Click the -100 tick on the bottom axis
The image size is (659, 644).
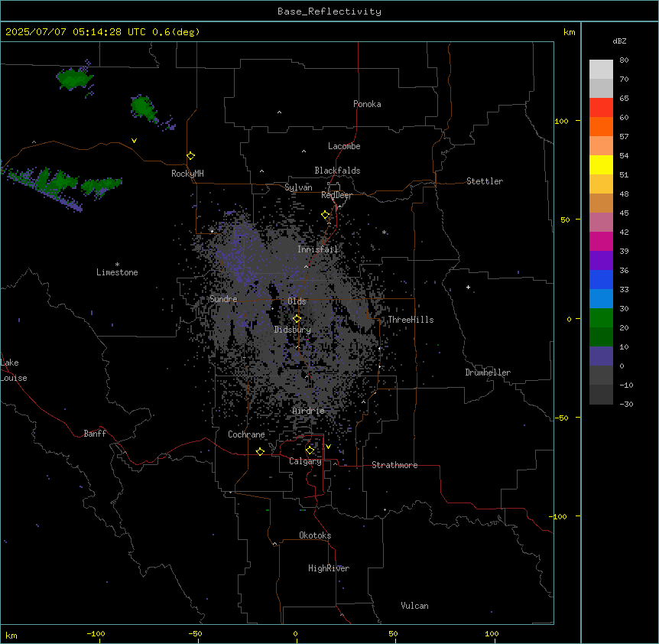click(x=96, y=633)
